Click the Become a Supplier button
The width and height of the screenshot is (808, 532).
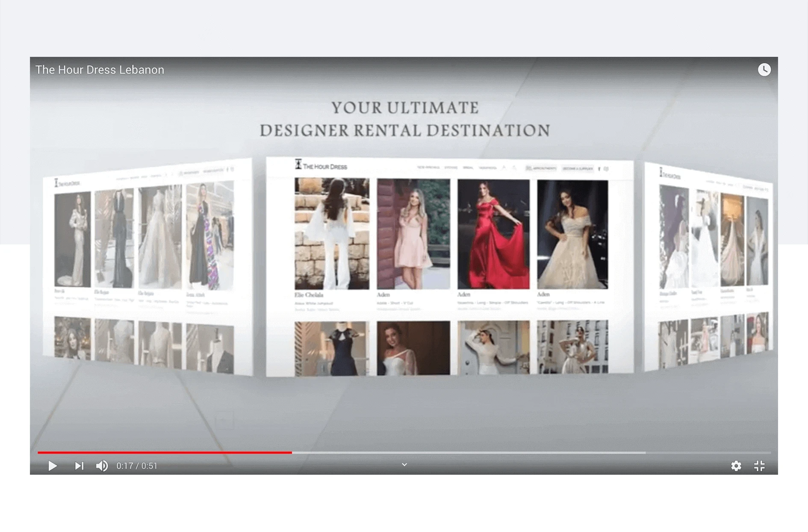578,168
